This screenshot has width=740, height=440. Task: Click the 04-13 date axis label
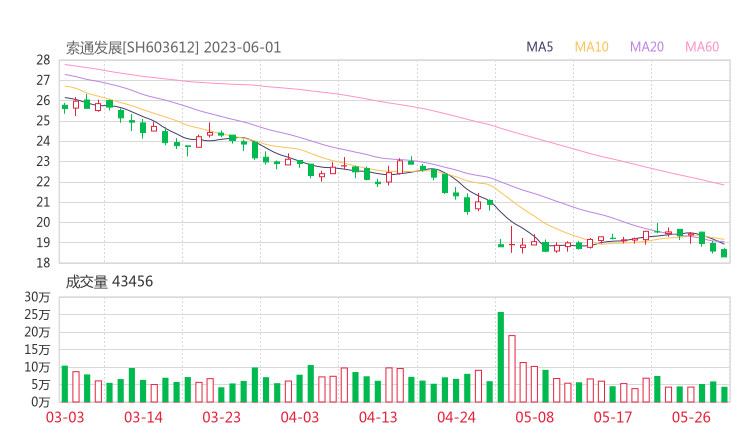click(378, 417)
